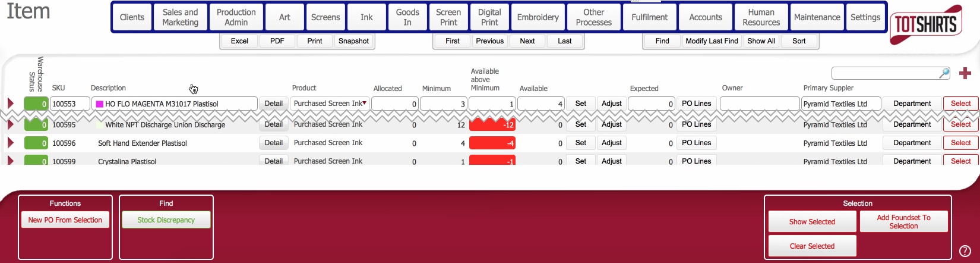
Task: Export the list using Excel button
Action: (x=239, y=41)
